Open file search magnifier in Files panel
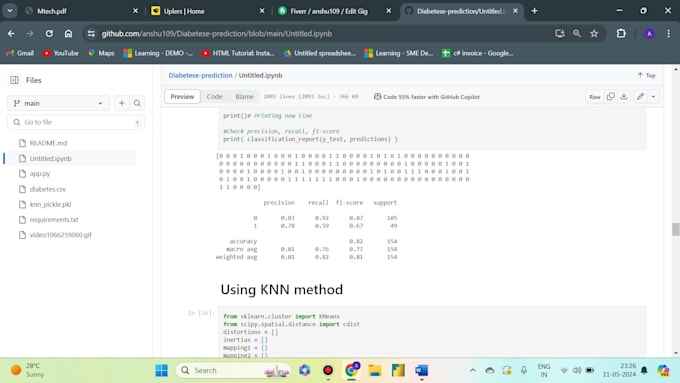 (x=137, y=103)
